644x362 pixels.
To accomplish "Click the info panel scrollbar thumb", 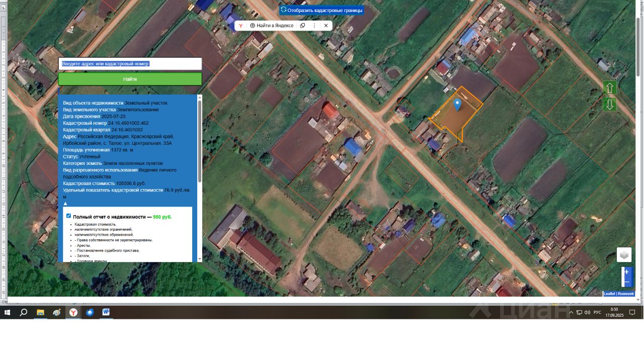I will 200,141.
